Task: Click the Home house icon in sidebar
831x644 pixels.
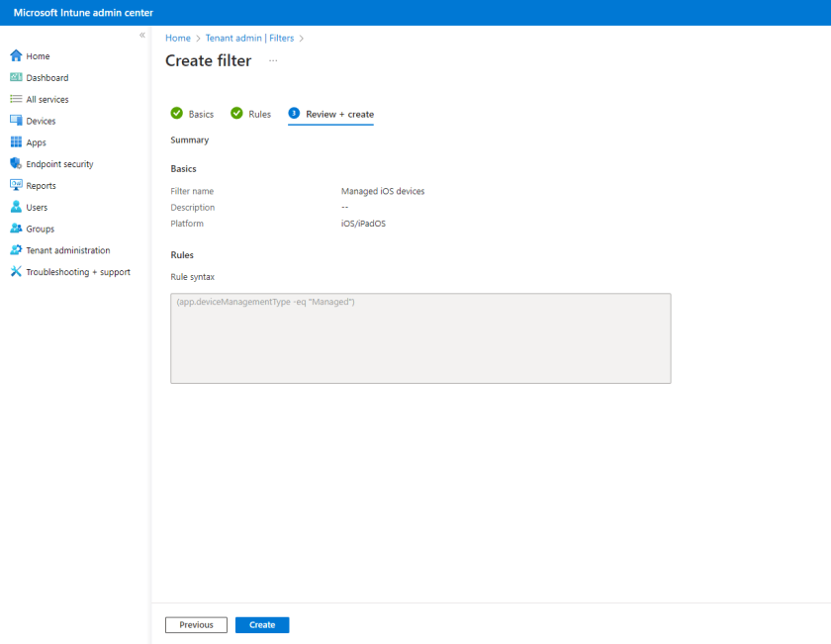Action: pyautogui.click(x=16, y=55)
